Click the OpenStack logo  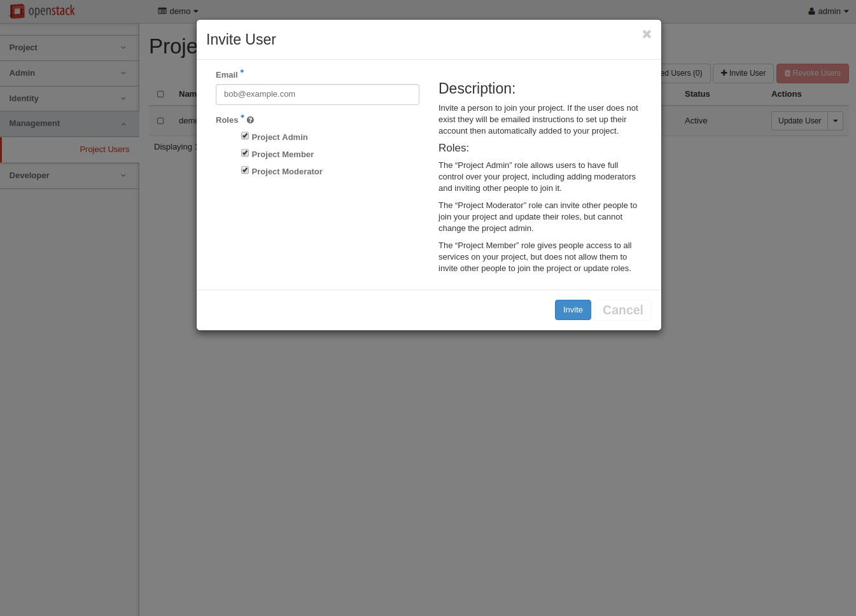pos(43,11)
